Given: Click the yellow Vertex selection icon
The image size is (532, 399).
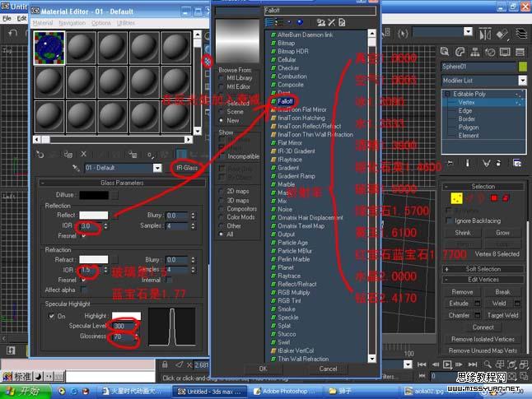Looking at the screenshot, I should tap(456, 198).
